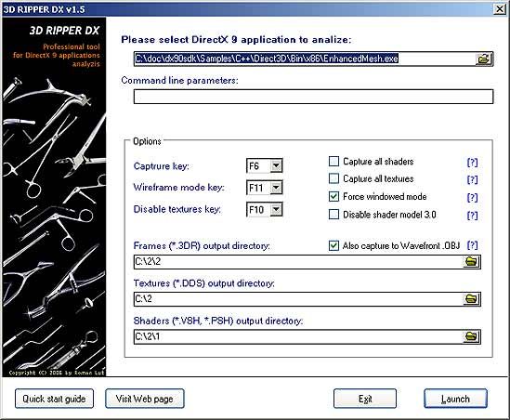Enable Capture all textures checkbox
Viewport: 510px width, 420px height.
(333, 178)
